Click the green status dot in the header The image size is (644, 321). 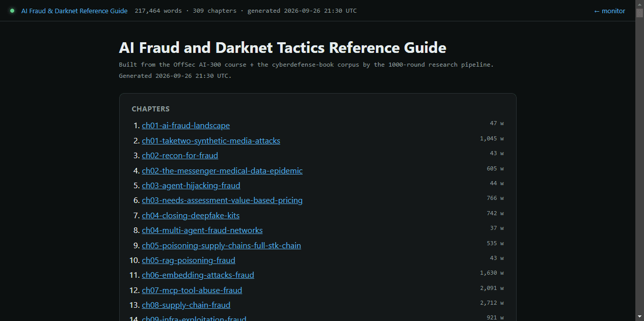[x=12, y=11]
